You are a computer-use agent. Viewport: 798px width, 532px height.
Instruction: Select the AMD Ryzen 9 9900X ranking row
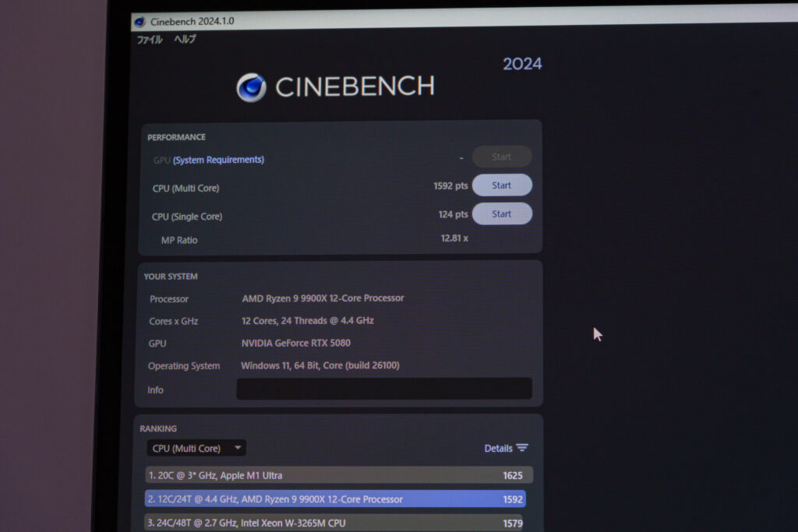click(335, 499)
